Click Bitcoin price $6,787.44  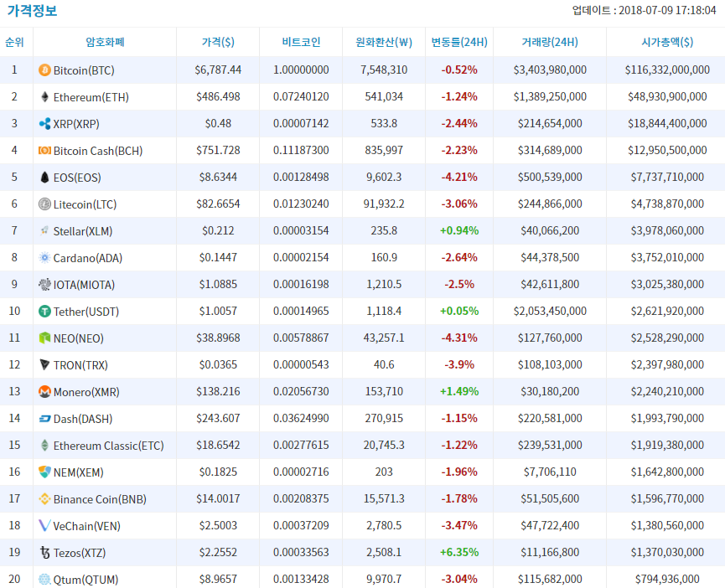(218, 70)
